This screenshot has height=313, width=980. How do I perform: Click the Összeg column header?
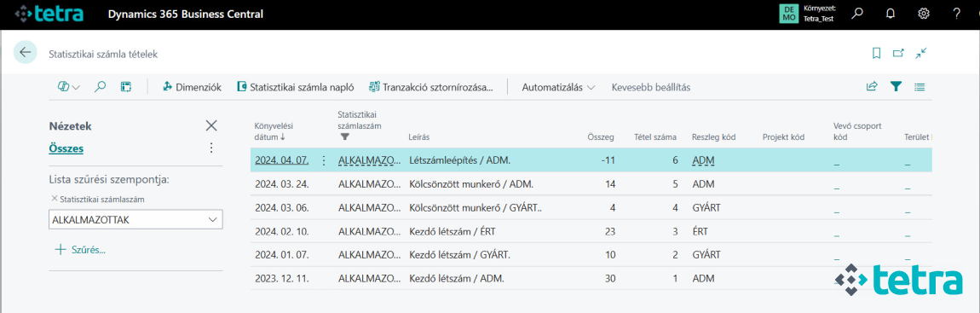point(602,137)
